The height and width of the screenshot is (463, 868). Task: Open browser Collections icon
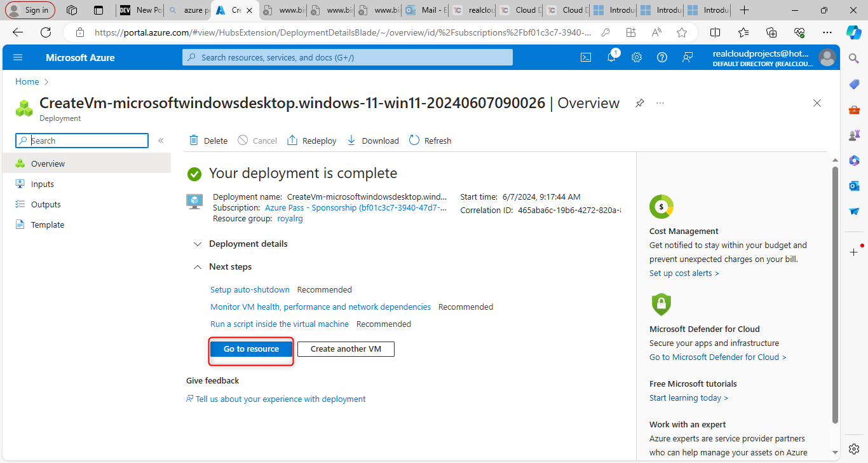point(771,32)
